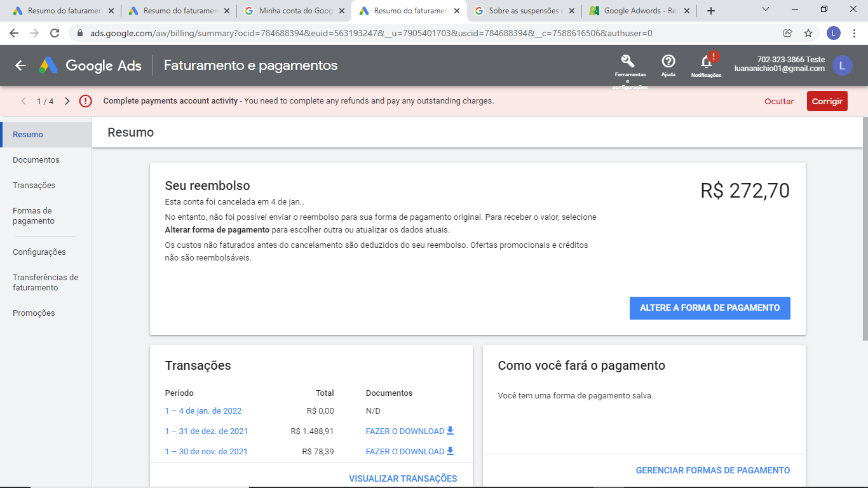Go back with the Google Ads header arrow
Viewport: 868px width, 488px height.
[20, 65]
